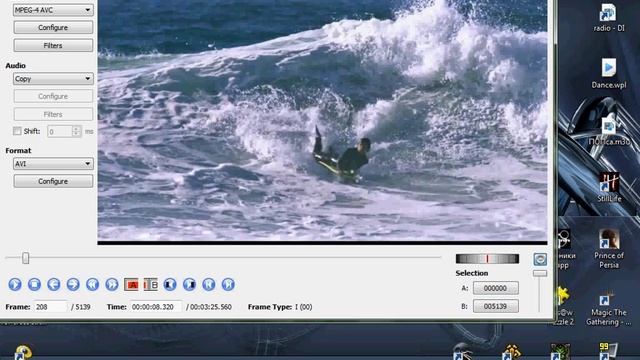Jump to the next keyframe
This screenshot has width=640, height=360.
pos(112,284)
